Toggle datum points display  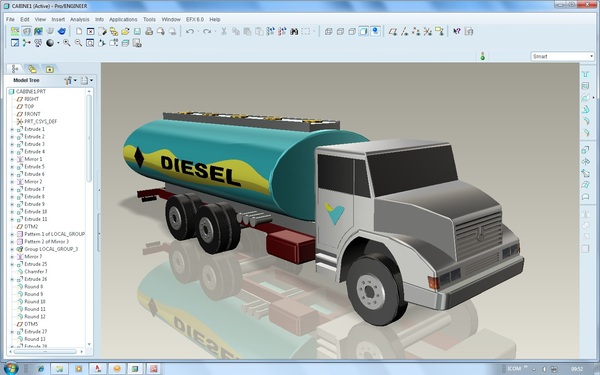click(x=416, y=31)
